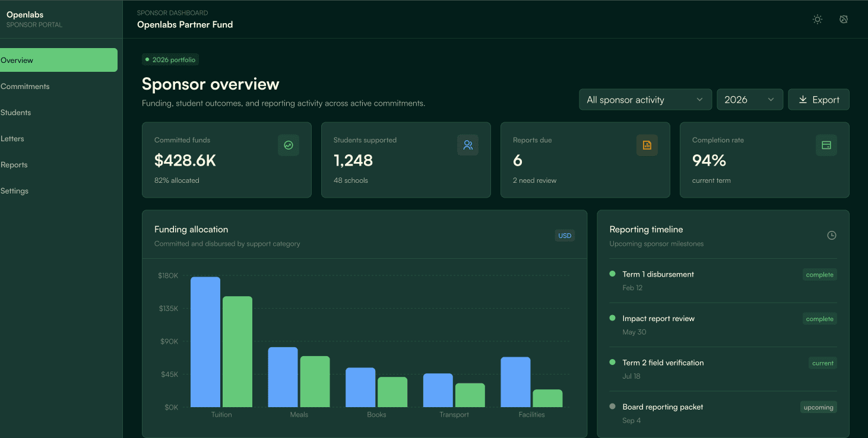Image resolution: width=868 pixels, height=438 pixels.
Task: Click the Funding allocation heading
Action: coord(191,230)
